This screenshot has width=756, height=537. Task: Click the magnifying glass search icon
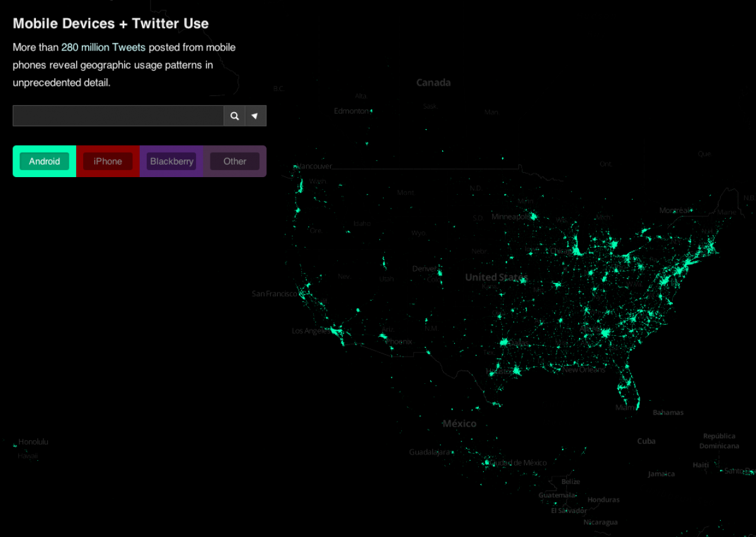pos(234,116)
